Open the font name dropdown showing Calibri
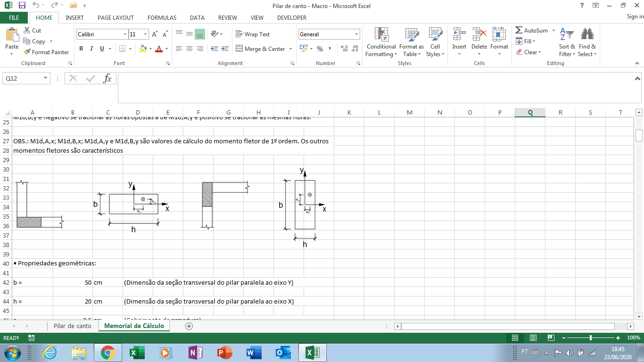The width and height of the screenshot is (644, 362). 125,34
